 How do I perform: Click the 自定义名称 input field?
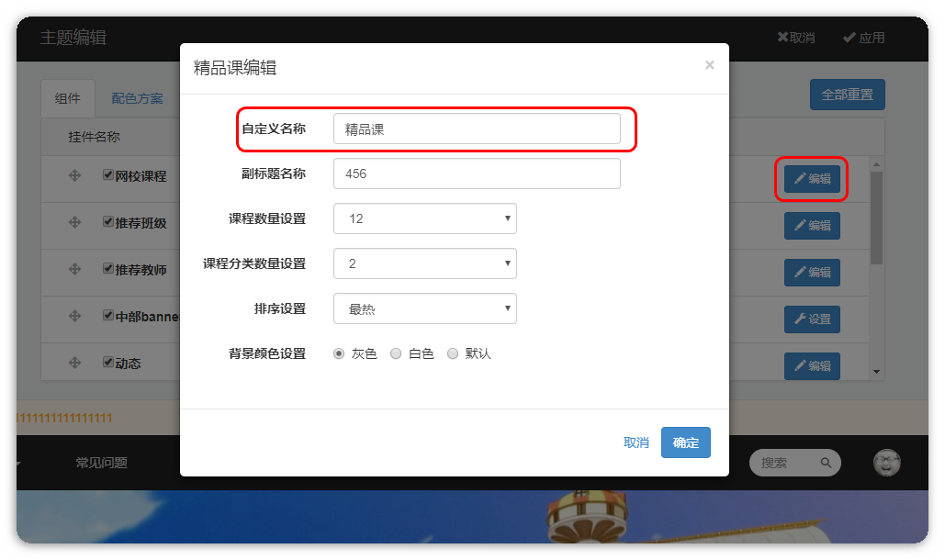click(x=477, y=129)
